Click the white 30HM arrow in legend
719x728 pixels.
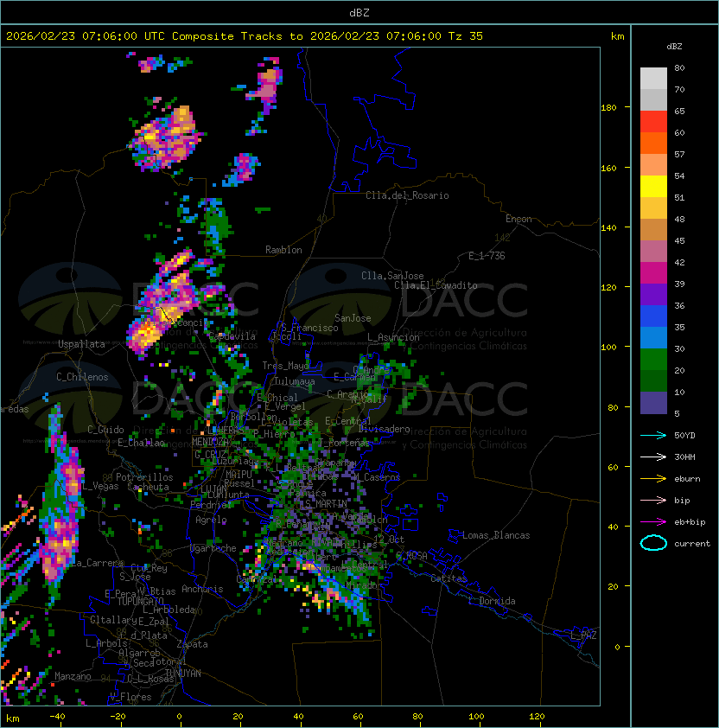[x=653, y=457]
